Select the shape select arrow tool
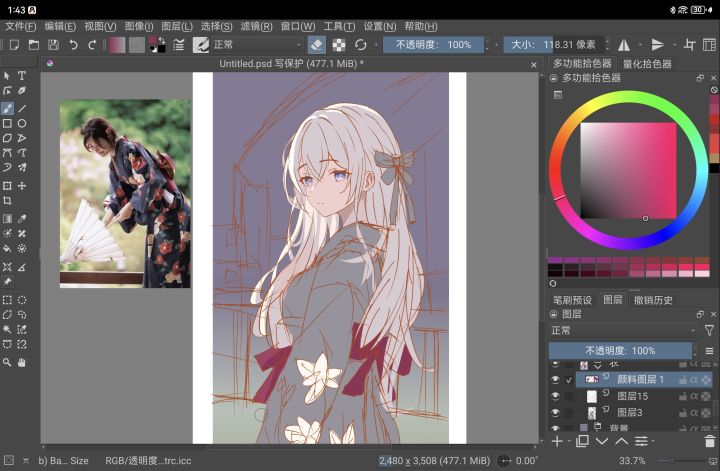Viewport: 720px width, 471px height. tap(7, 76)
